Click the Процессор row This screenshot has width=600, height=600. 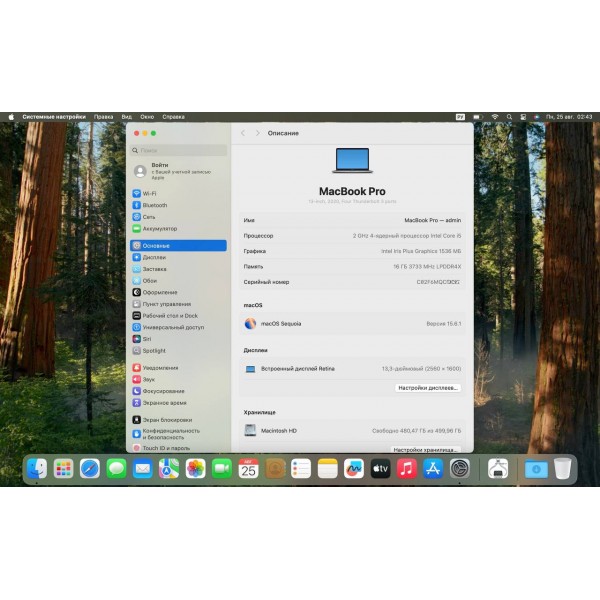[352, 236]
